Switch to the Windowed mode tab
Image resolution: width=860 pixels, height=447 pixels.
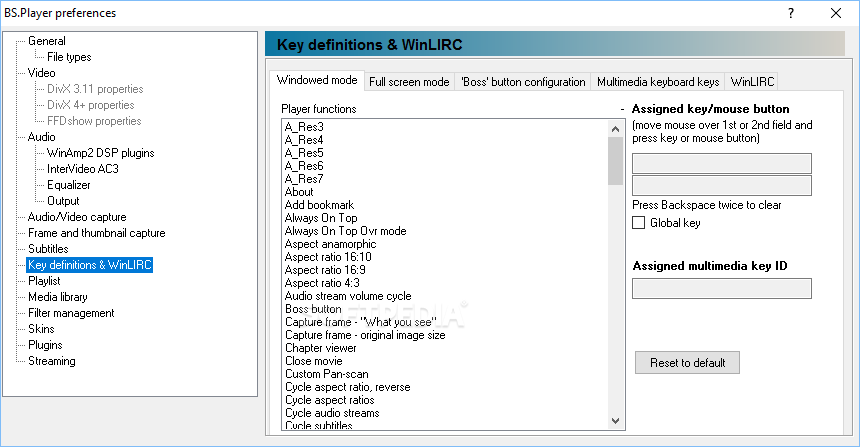click(317, 80)
